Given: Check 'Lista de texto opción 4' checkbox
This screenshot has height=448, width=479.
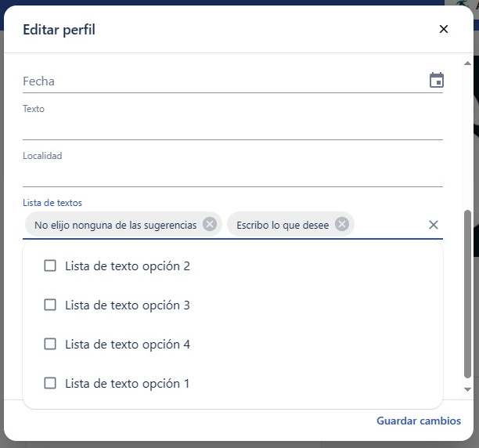Looking at the screenshot, I should [x=50, y=344].
